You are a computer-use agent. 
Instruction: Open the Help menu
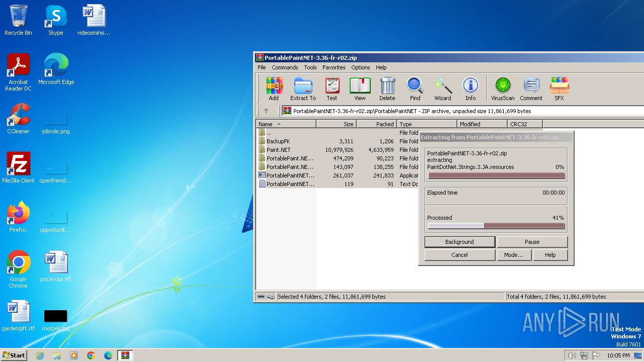(381, 67)
